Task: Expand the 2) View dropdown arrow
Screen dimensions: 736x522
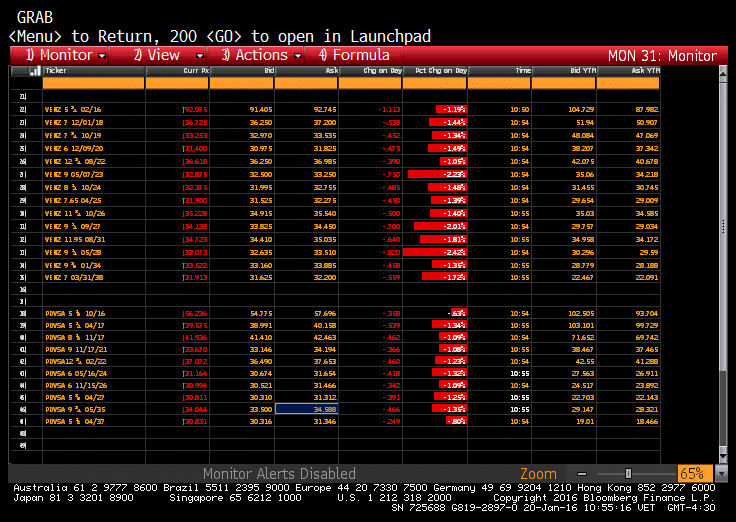Action: [199, 56]
